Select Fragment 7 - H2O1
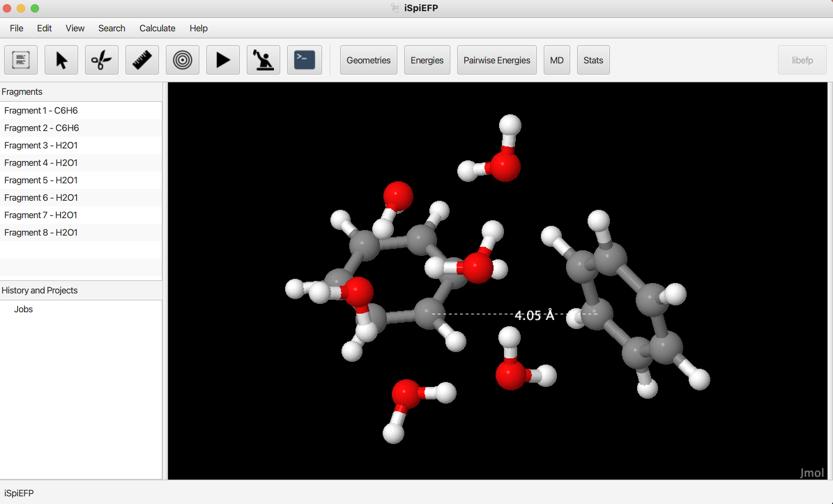Viewport: 833px width, 504px height. tap(81, 215)
